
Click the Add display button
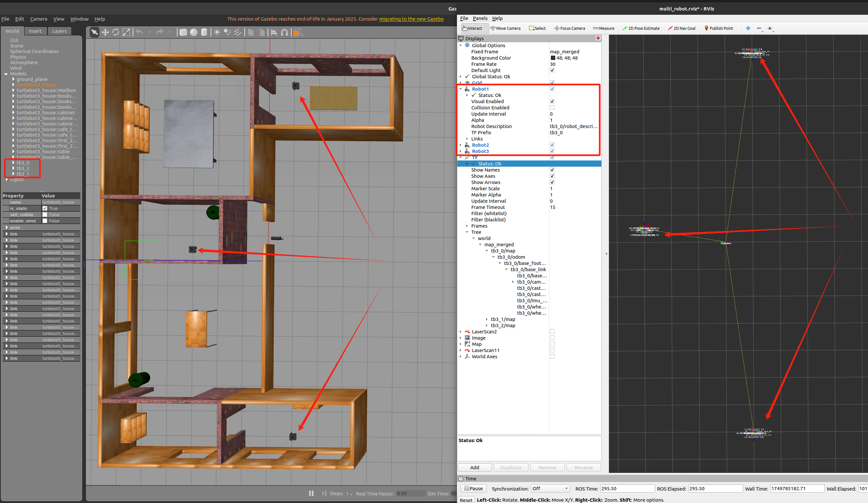[474, 467]
